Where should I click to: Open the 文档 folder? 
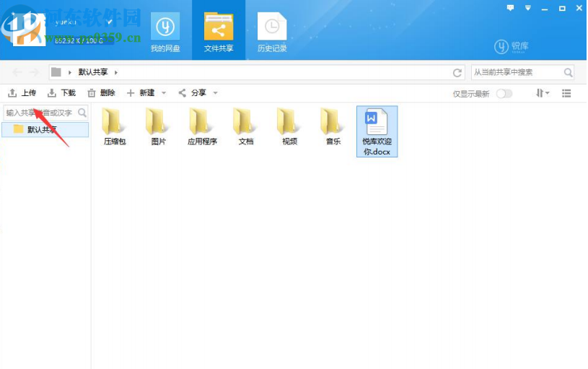[x=245, y=127]
